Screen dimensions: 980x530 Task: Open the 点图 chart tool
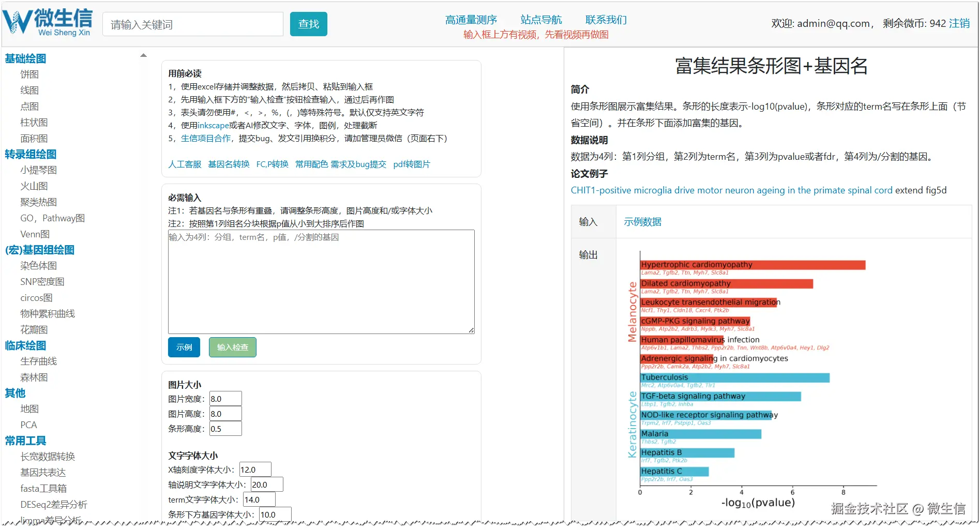pyautogui.click(x=29, y=107)
